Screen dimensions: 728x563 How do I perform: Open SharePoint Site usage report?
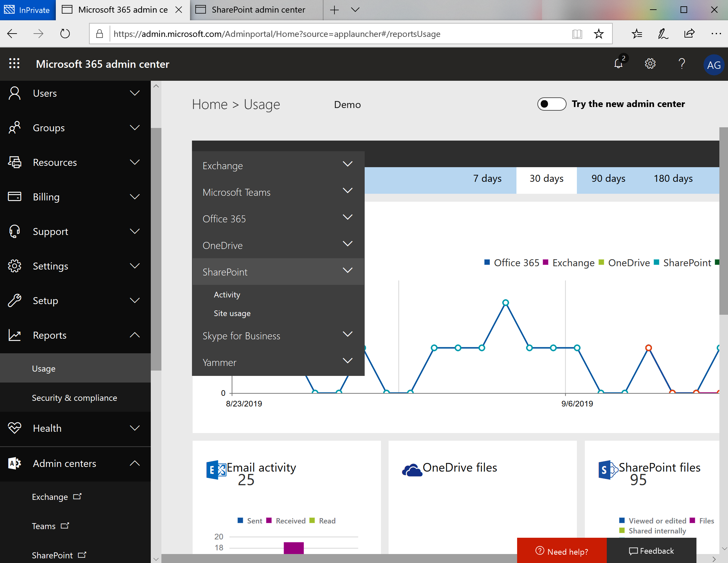click(232, 313)
